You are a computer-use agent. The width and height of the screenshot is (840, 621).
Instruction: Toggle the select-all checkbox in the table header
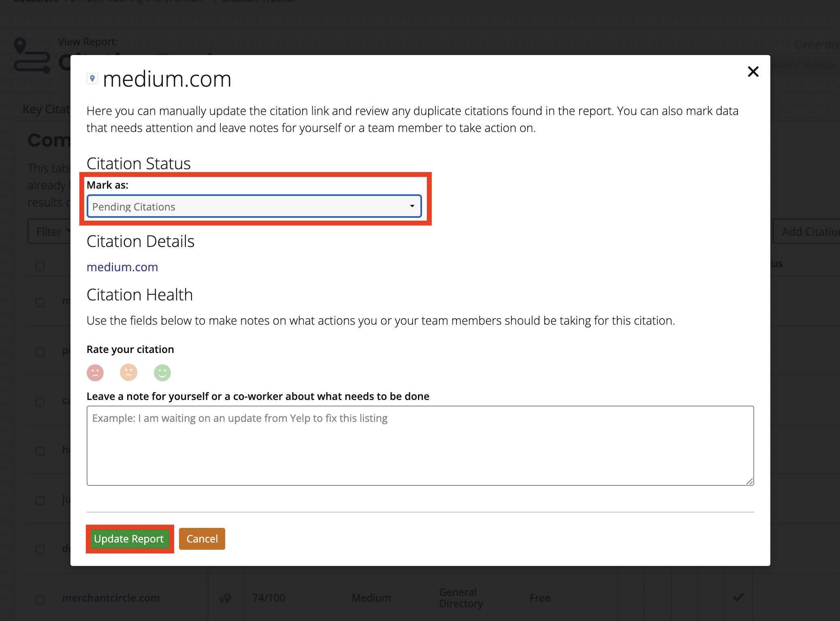[x=40, y=266]
